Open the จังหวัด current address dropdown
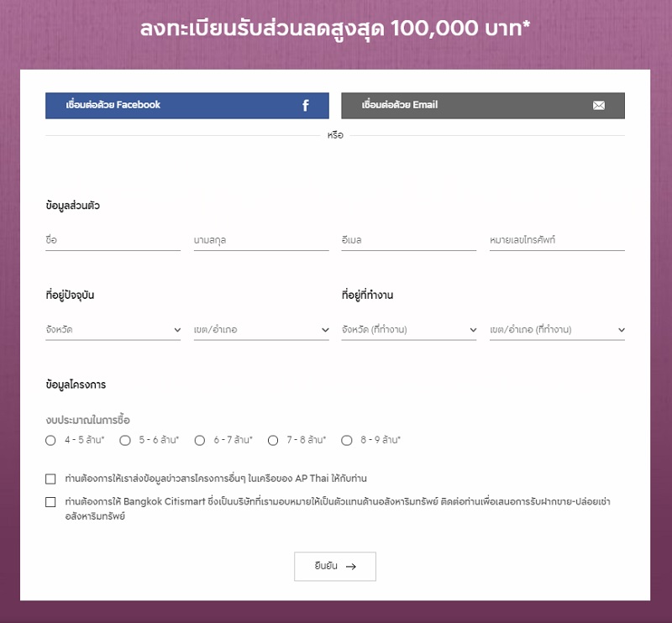The width and height of the screenshot is (672, 623). [x=113, y=330]
